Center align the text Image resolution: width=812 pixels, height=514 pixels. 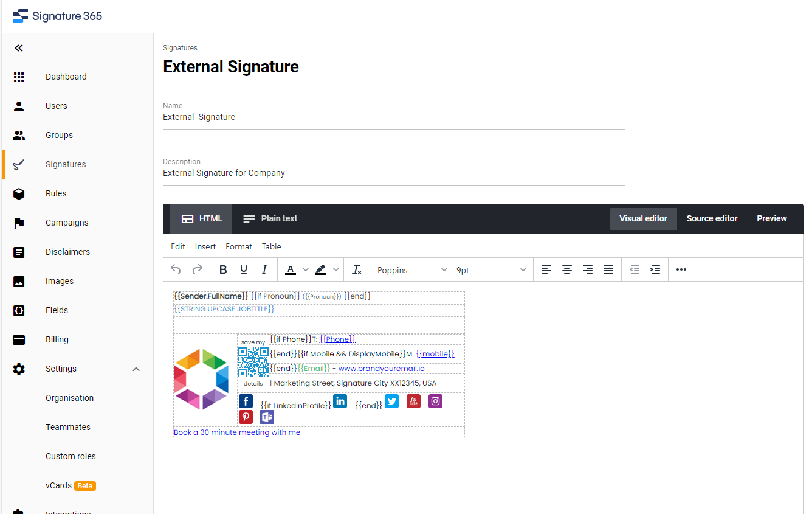click(567, 269)
